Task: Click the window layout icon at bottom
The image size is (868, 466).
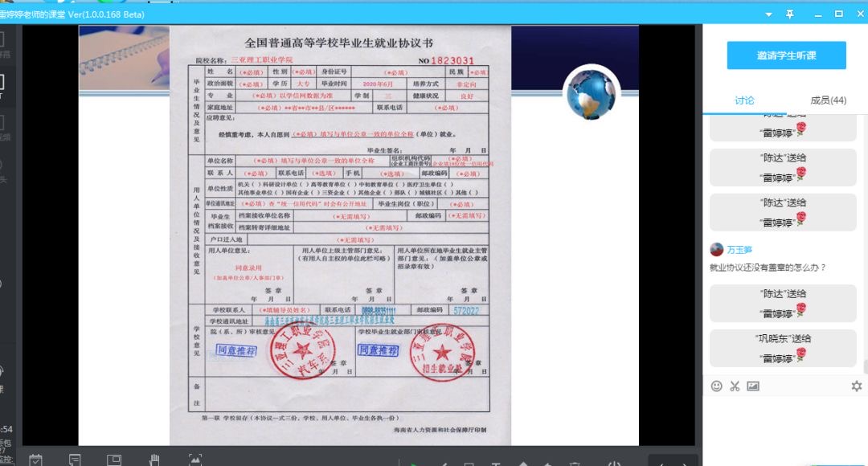Action: tap(113, 460)
